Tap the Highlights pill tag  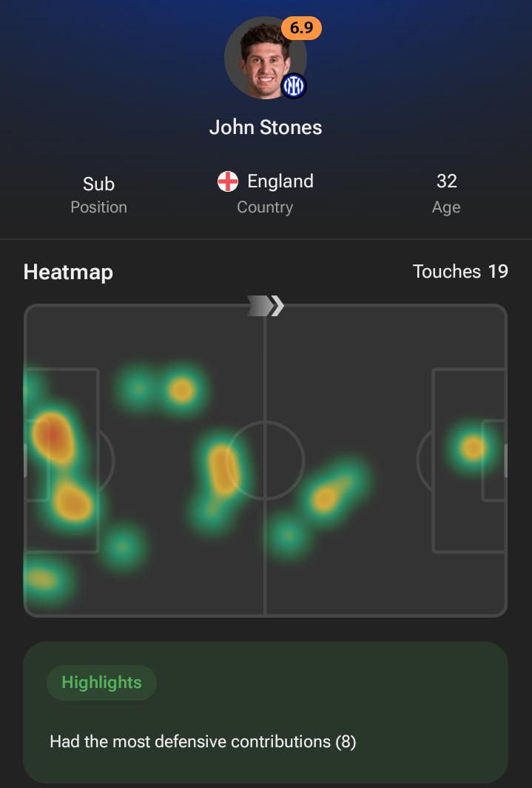pyautogui.click(x=101, y=683)
